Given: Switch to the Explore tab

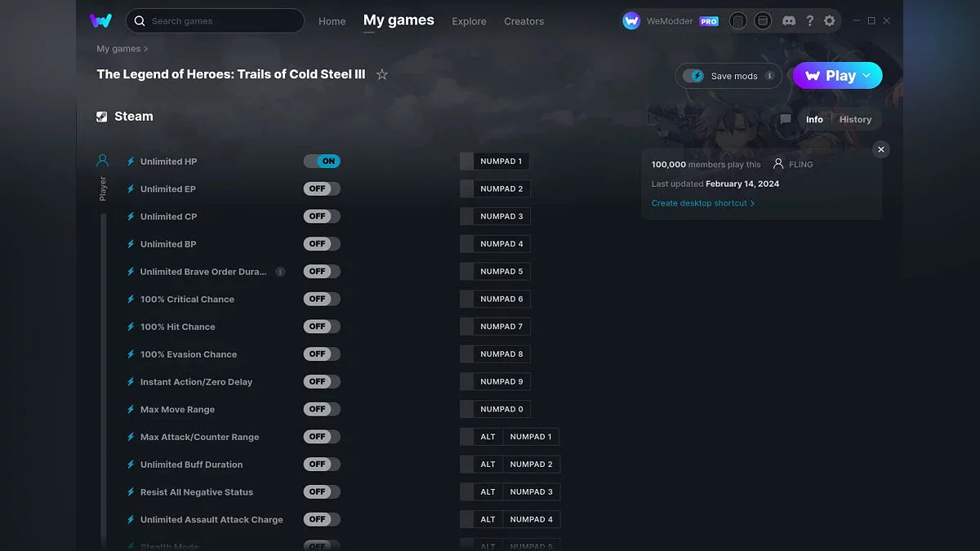Looking at the screenshot, I should point(469,21).
